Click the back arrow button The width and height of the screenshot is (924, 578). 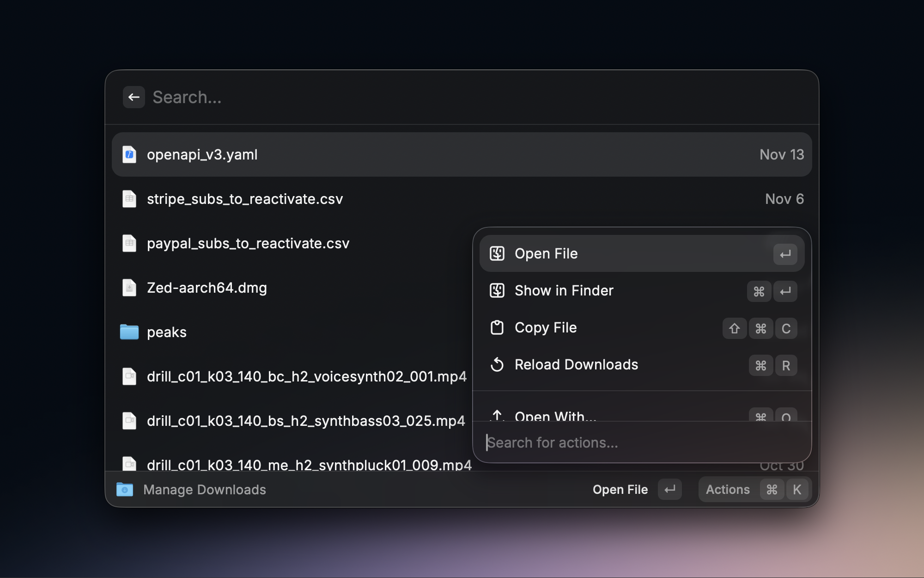tap(134, 97)
